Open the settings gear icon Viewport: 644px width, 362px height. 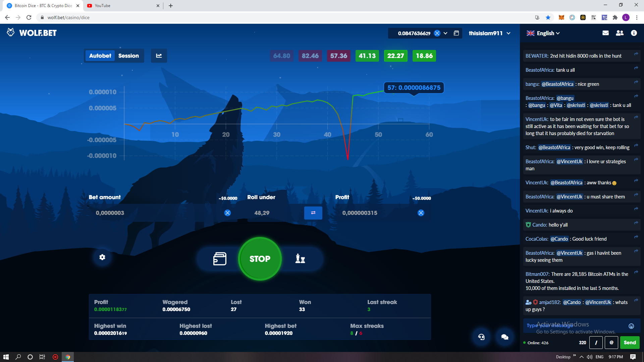click(102, 257)
